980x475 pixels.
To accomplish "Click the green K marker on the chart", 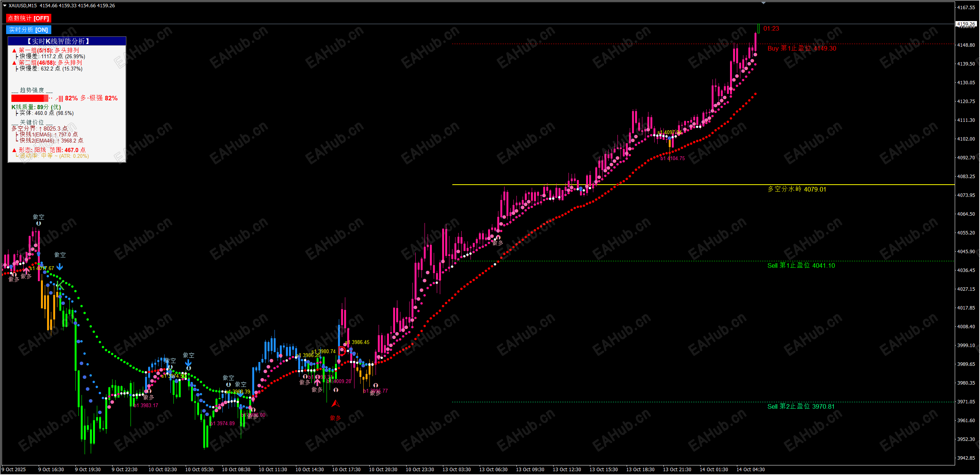I will pos(60,285).
